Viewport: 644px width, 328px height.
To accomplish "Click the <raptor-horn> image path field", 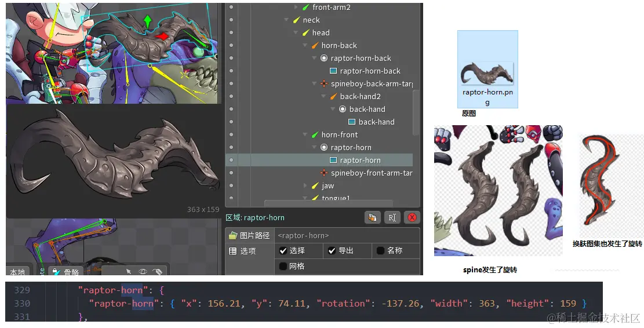I will (x=347, y=236).
